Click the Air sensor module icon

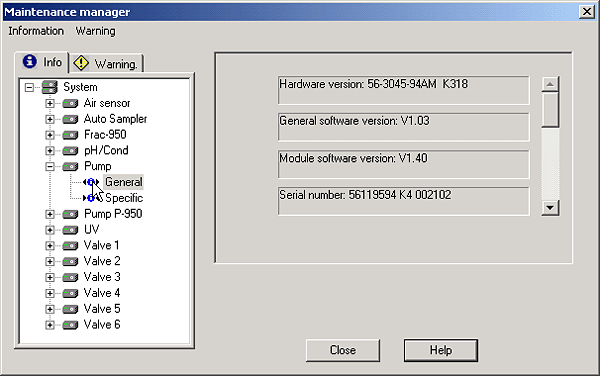click(70, 104)
